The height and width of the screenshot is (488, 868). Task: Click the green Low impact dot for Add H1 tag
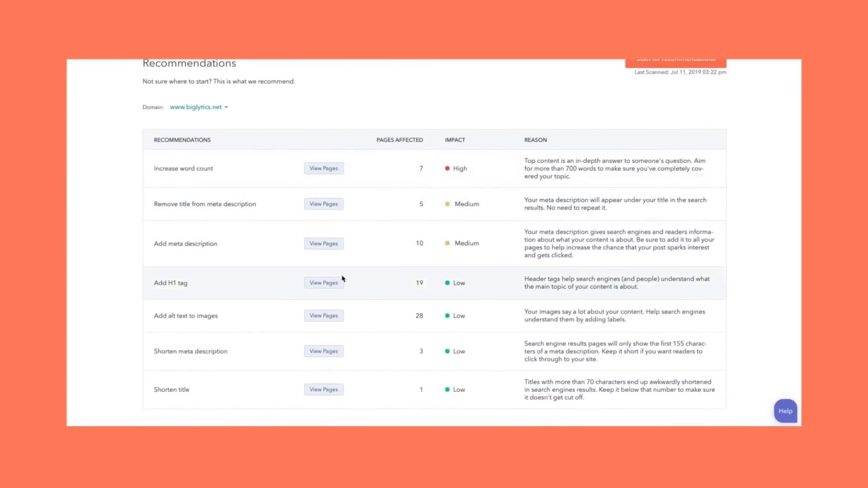tap(447, 283)
